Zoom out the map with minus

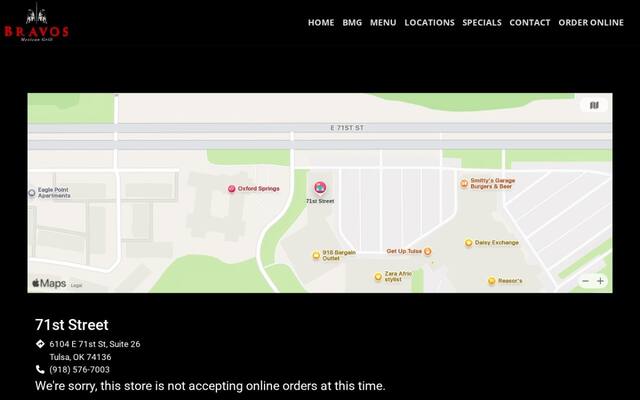585,281
